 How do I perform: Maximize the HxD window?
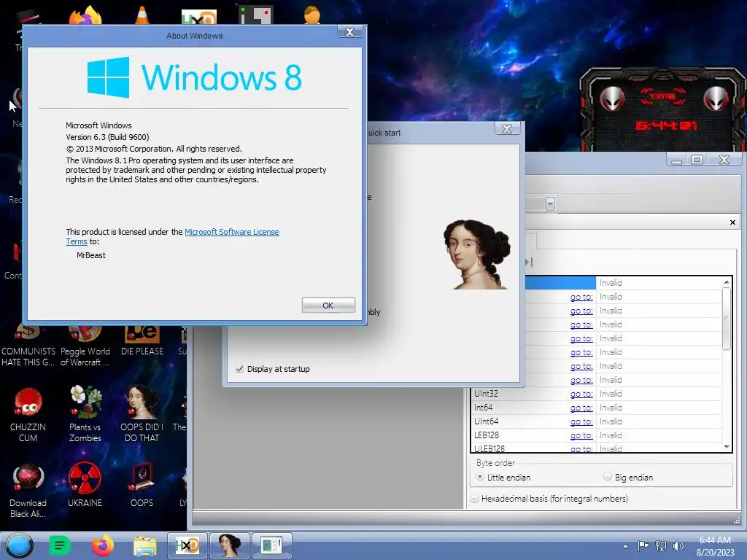(697, 160)
